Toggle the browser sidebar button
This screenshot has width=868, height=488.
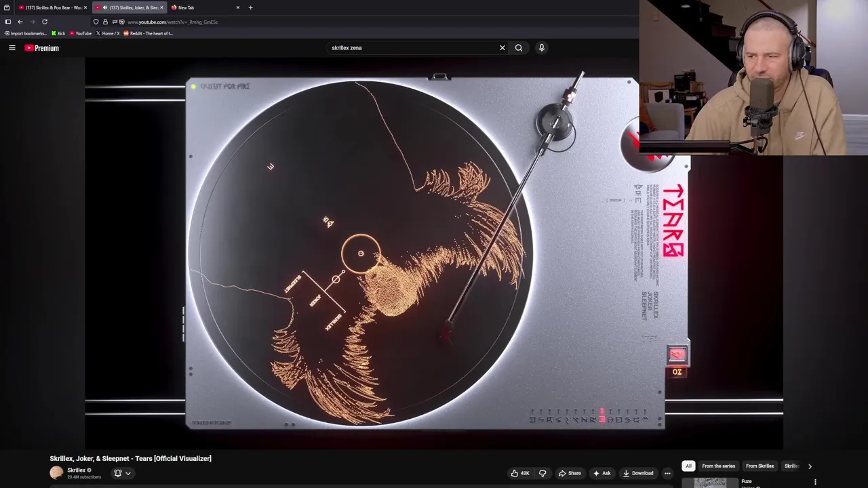point(8,22)
